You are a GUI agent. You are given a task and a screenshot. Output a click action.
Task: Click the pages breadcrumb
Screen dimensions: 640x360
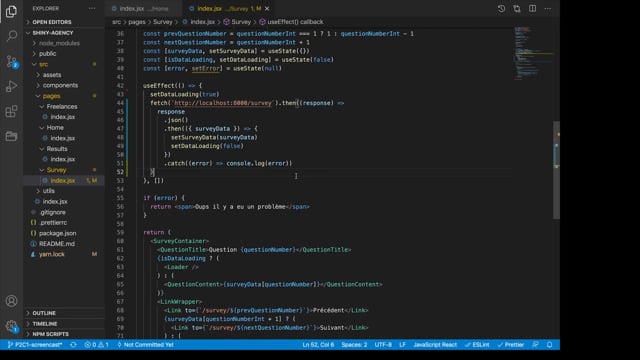137,22
